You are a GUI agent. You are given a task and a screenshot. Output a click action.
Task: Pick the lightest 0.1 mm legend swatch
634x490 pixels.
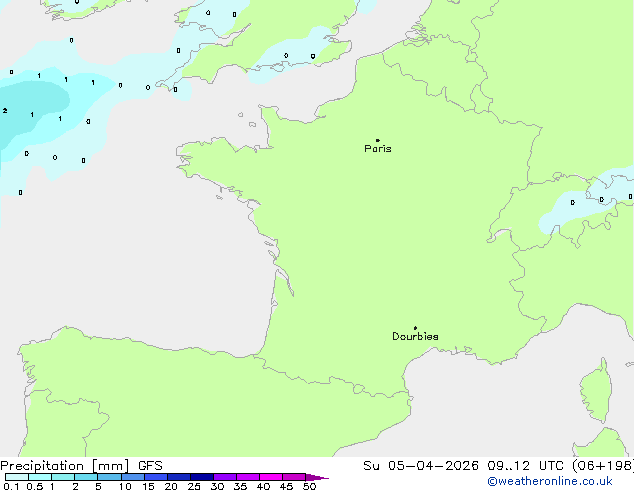point(17,477)
